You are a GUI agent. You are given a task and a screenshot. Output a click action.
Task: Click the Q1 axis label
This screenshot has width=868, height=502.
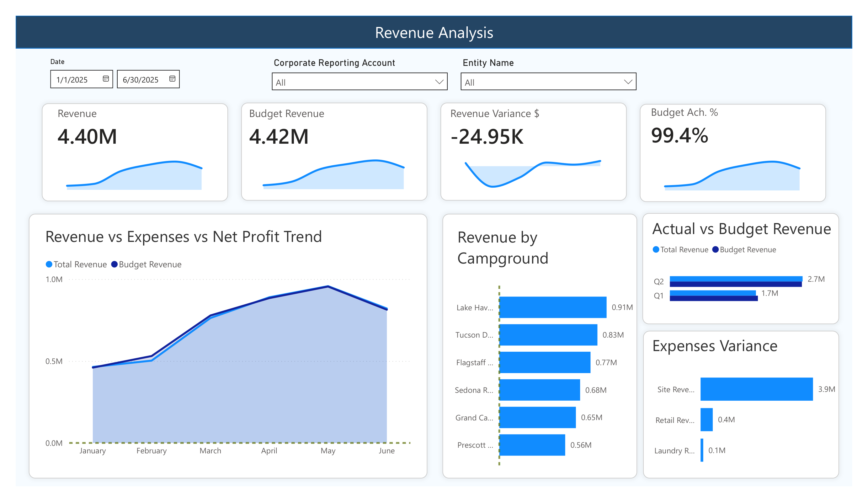pyautogui.click(x=658, y=296)
